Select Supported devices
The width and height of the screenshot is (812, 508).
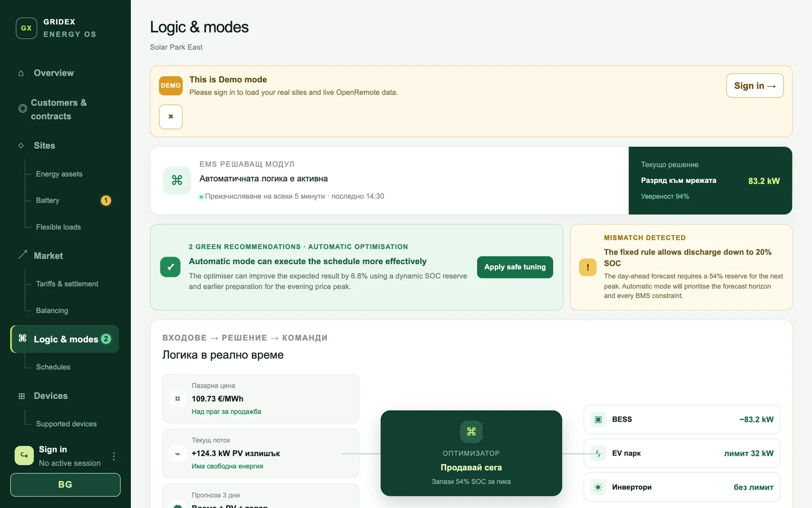(66, 424)
